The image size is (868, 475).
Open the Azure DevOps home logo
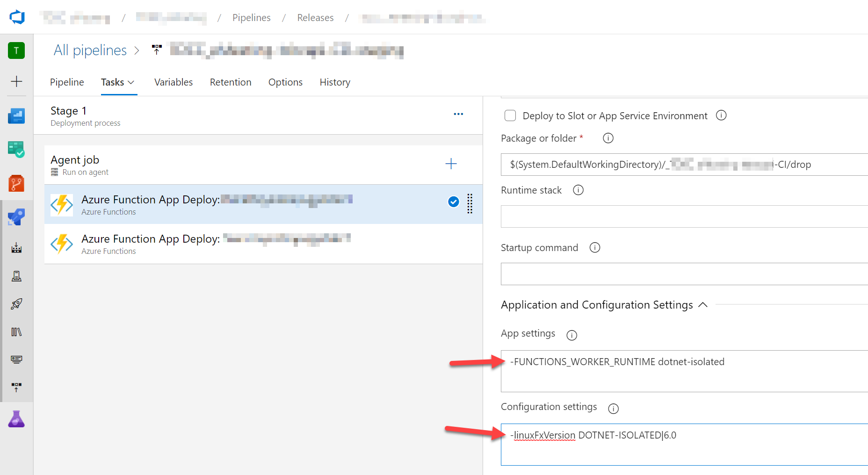tap(17, 17)
